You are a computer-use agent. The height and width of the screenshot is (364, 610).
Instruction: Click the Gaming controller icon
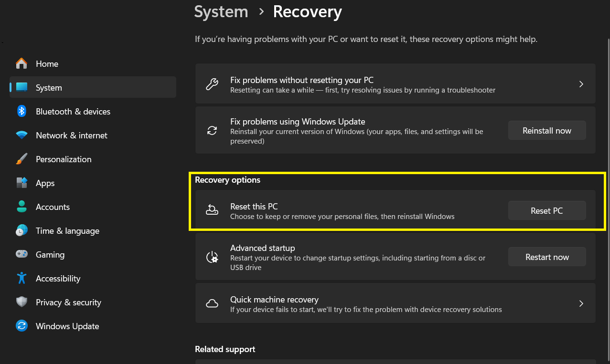coord(21,254)
